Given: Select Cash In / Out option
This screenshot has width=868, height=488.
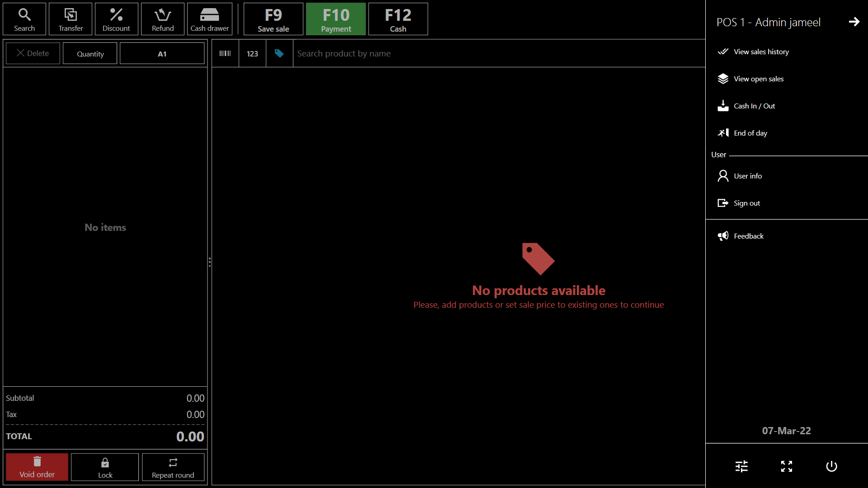Looking at the screenshot, I should point(754,106).
